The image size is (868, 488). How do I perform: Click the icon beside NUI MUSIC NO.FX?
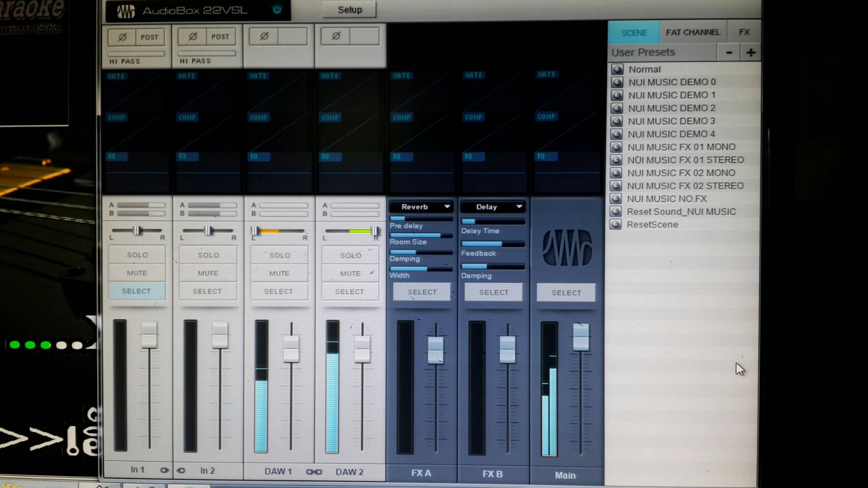tap(616, 199)
